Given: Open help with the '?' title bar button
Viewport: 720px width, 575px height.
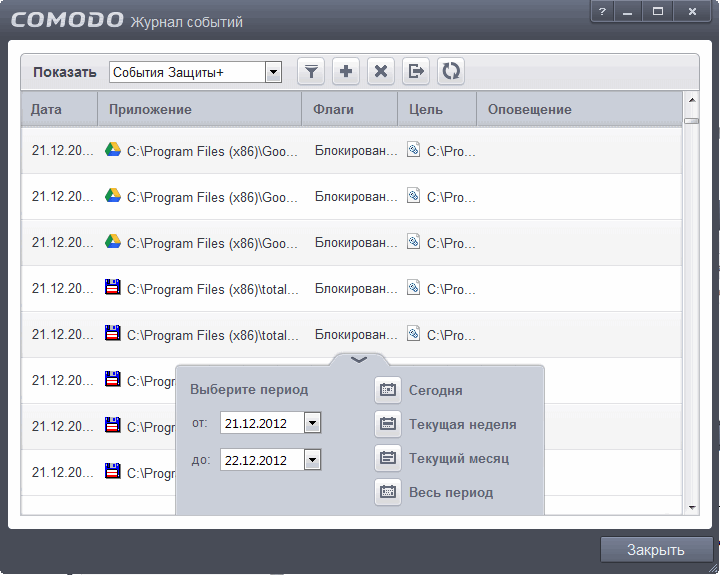Looking at the screenshot, I should [602, 11].
